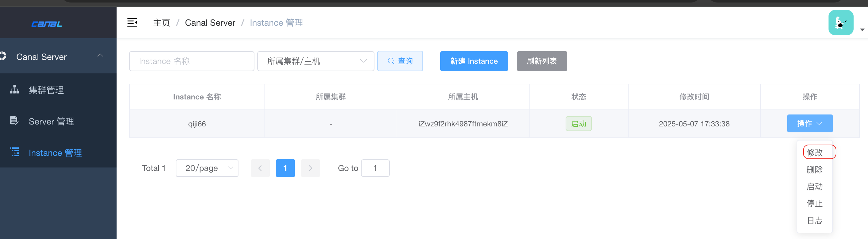Click the Canal Server menu icon
This screenshot has width=868, height=239.
point(3,56)
